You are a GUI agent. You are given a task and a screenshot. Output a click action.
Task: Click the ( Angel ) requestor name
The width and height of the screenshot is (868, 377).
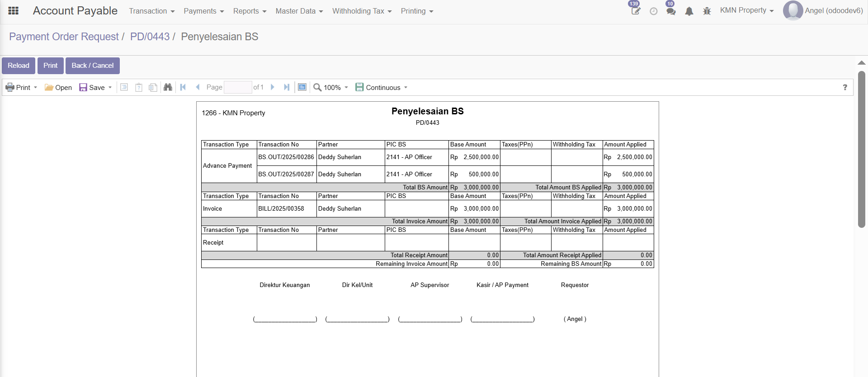coord(575,319)
